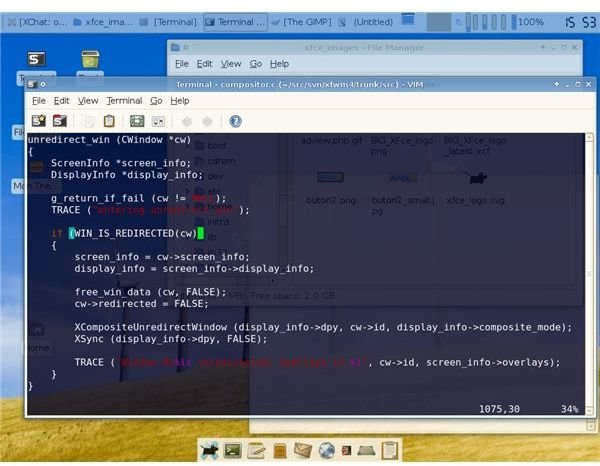Image resolution: width=600 pixels, height=466 pixels.
Task: Click the gray tray icon in bottom panel
Action: pyautogui.click(x=366, y=451)
